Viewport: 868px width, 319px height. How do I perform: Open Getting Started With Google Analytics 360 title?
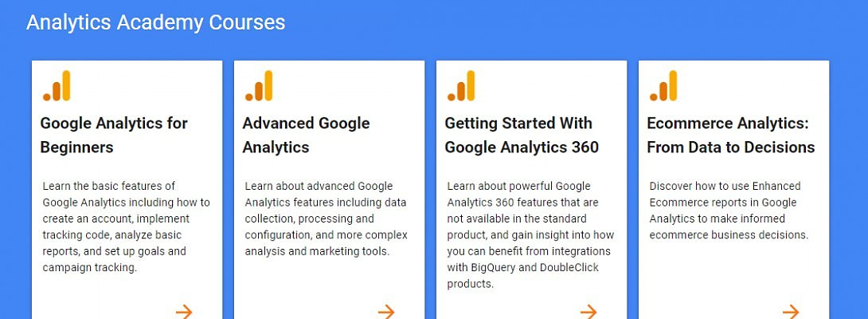point(522,135)
